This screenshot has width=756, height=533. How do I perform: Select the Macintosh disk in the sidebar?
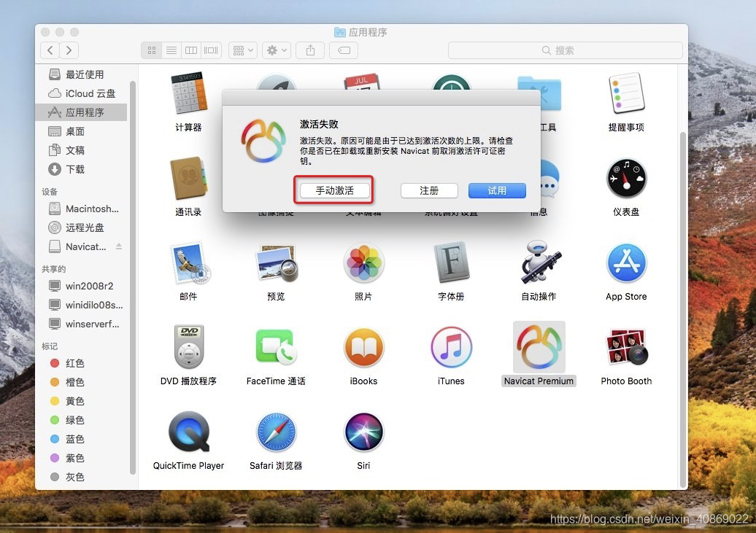pos(81,209)
